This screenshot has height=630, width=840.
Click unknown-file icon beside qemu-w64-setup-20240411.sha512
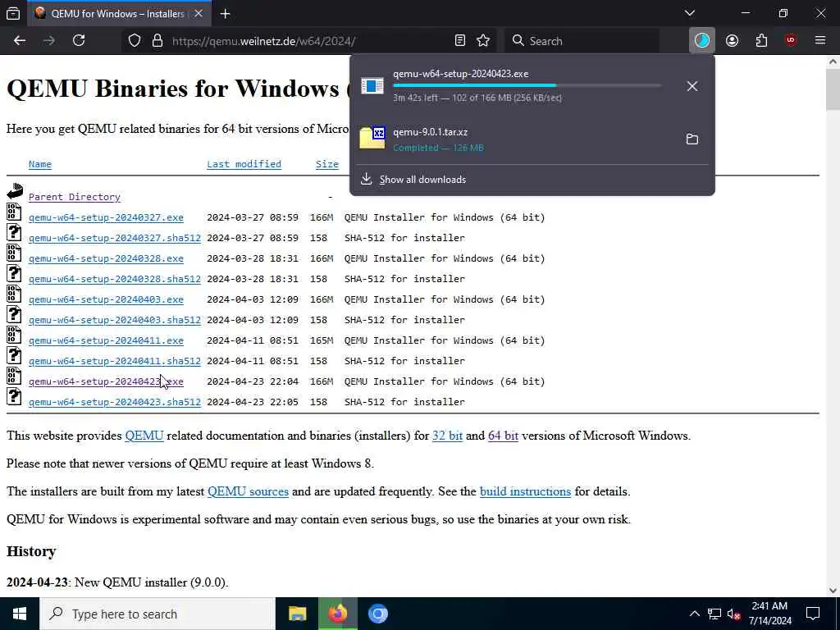(x=15, y=356)
